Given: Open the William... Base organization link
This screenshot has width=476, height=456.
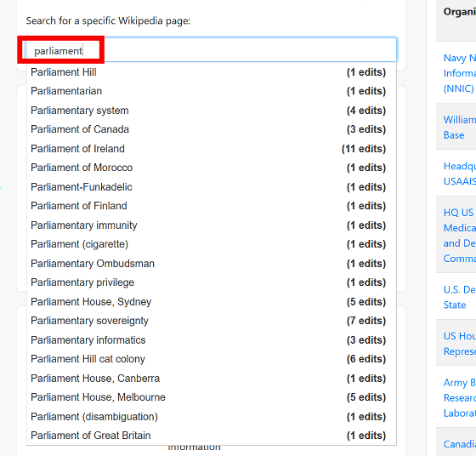Looking at the screenshot, I should 460,128.
